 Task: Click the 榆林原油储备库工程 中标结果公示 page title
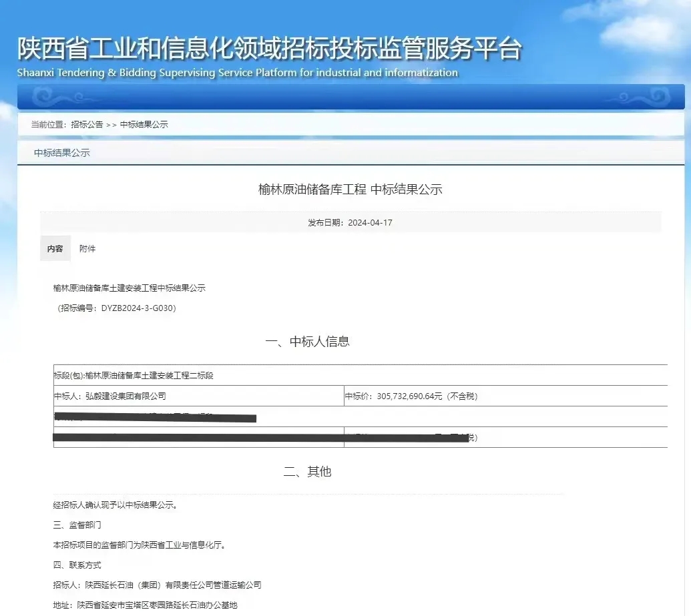click(x=350, y=190)
